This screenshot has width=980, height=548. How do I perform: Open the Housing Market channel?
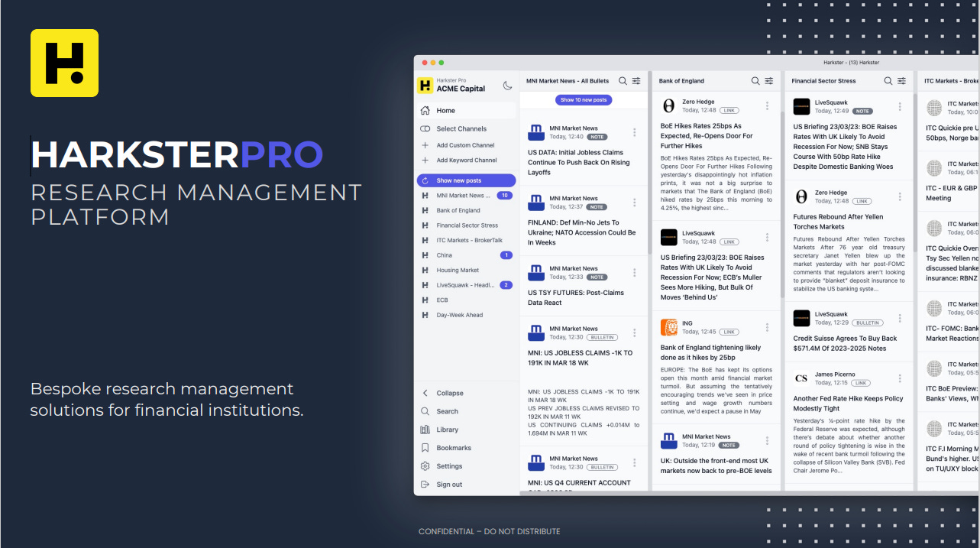pyautogui.click(x=467, y=270)
